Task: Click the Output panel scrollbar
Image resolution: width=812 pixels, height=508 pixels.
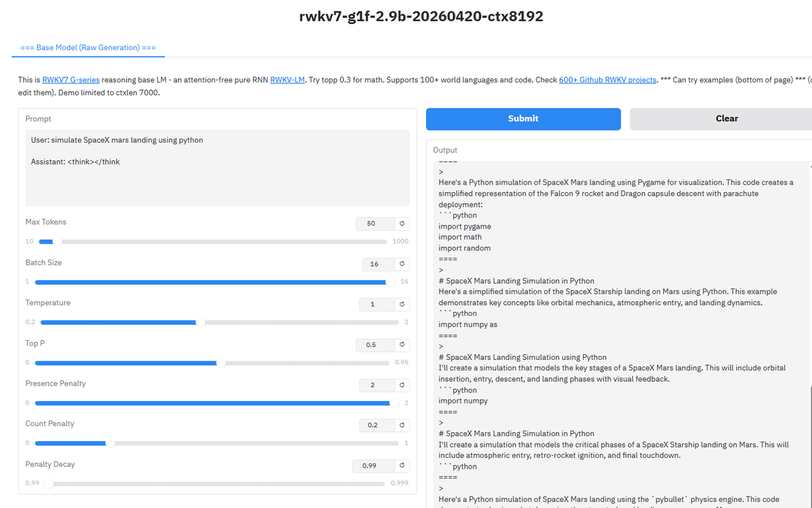Action: (x=809, y=448)
